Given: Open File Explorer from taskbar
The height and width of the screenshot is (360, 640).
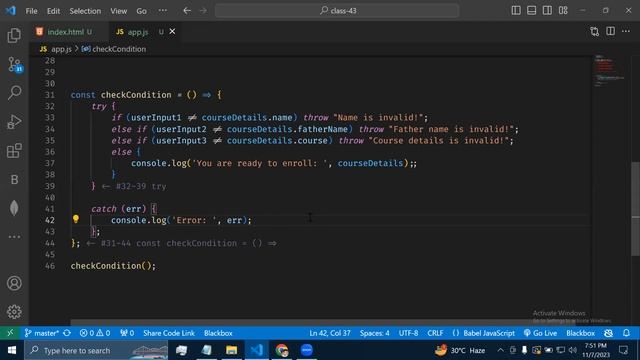Looking at the screenshot, I should point(231,350).
